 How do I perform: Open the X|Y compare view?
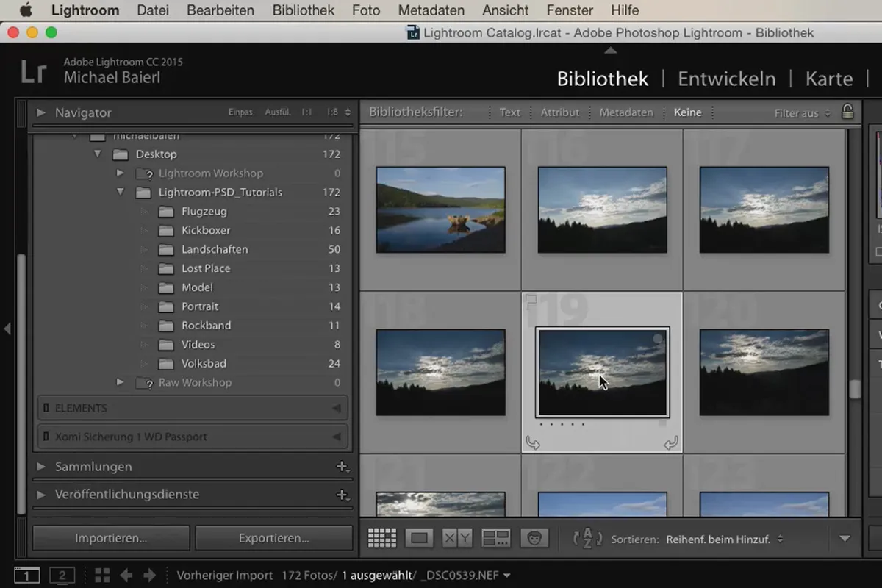456,538
